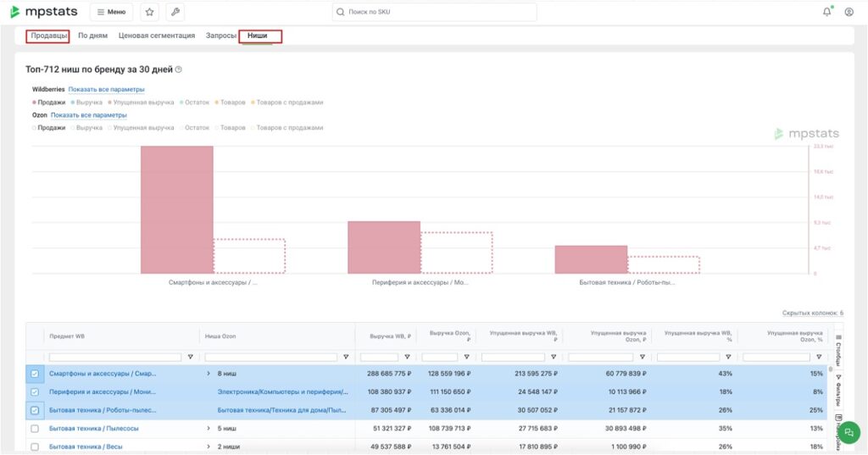
Task: Open filter icon for Выручка WB column
Action: click(407, 357)
